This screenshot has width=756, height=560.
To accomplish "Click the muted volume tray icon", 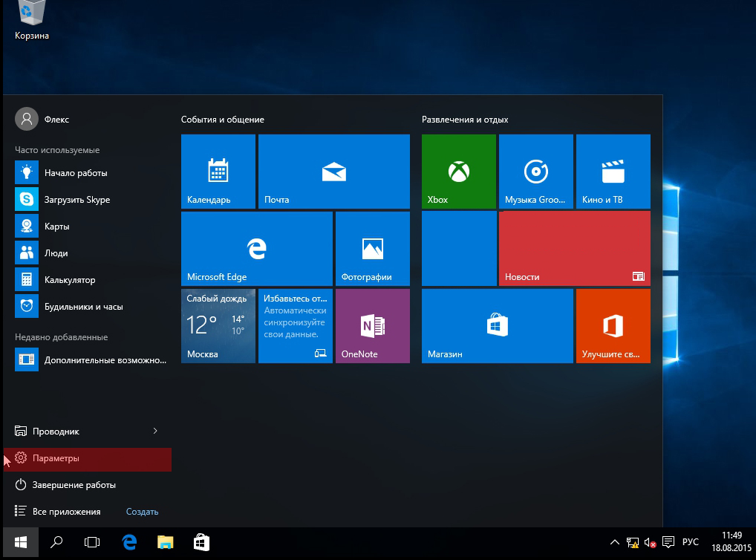I will point(650,543).
